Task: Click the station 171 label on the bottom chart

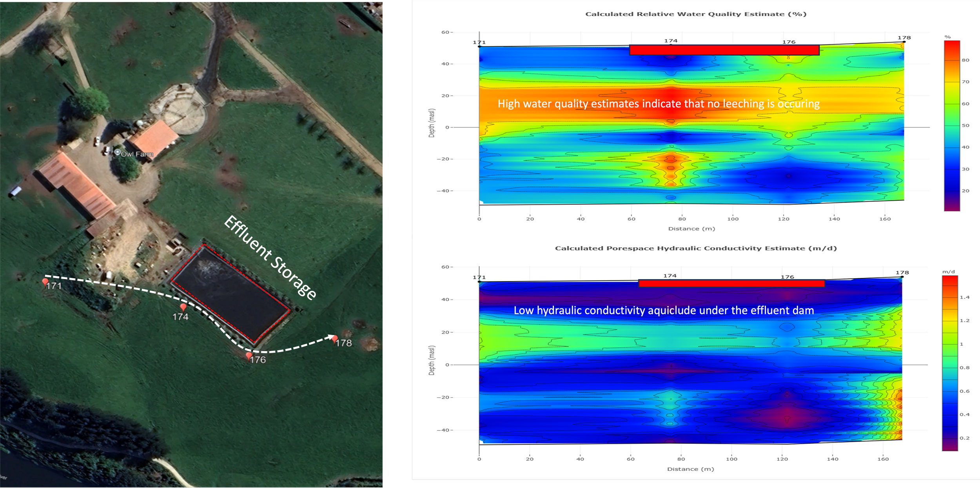Action: coord(479,277)
